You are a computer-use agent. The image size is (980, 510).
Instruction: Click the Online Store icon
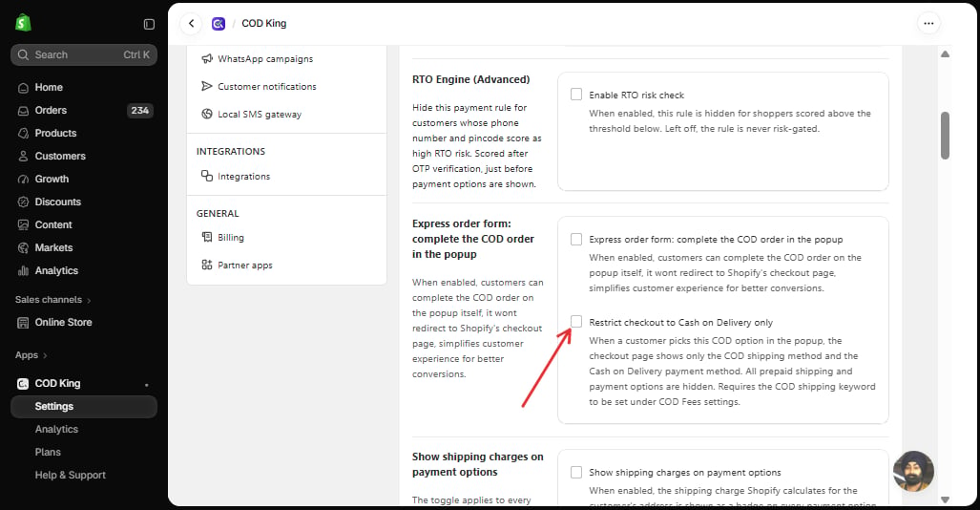pyautogui.click(x=23, y=323)
